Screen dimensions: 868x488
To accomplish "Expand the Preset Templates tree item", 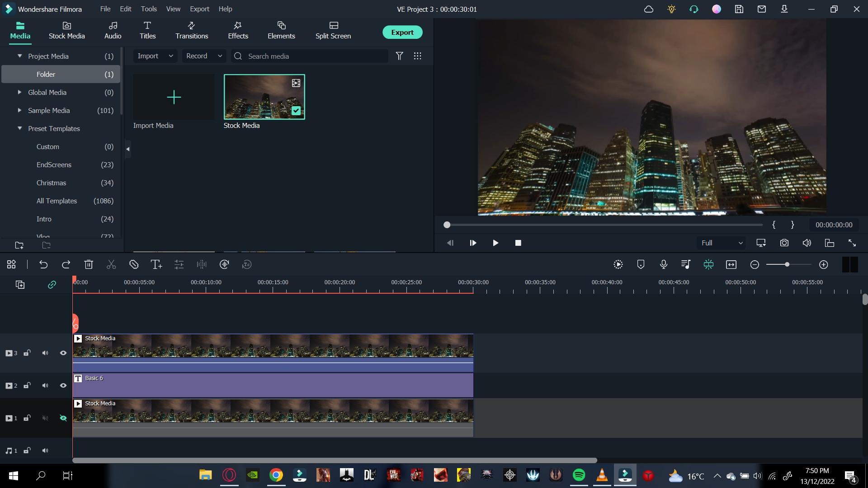I will [x=19, y=128].
